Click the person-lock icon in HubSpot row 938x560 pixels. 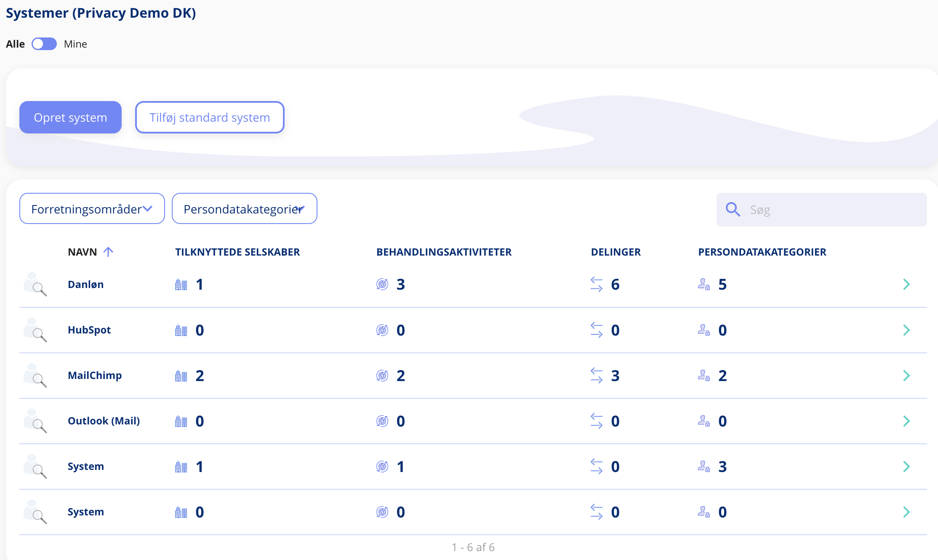coord(704,330)
